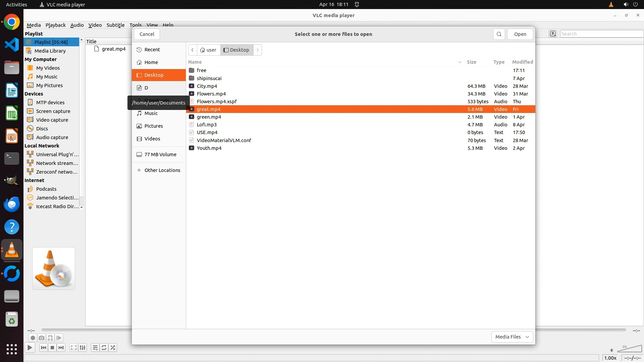This screenshot has width=644, height=362.
Task: Click the search icon in the file dialog
Action: 499,34
